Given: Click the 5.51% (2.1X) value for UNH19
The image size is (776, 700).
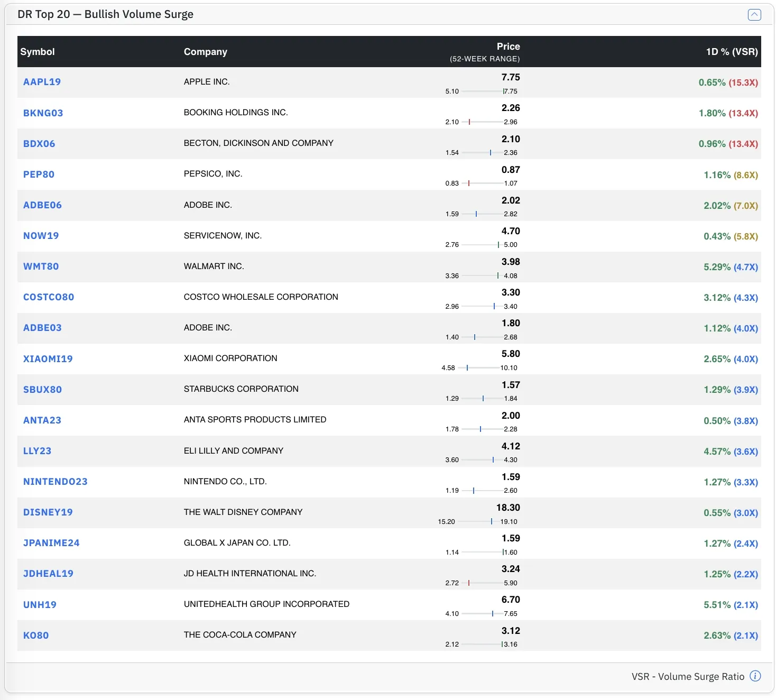Looking at the screenshot, I should tap(731, 605).
